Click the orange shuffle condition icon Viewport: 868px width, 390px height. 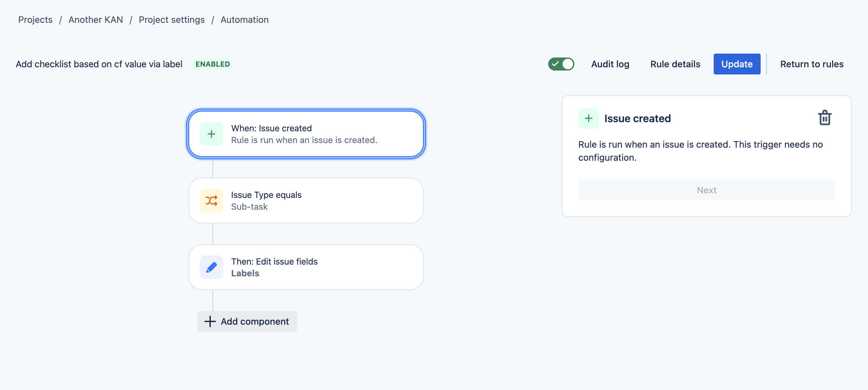tap(211, 201)
